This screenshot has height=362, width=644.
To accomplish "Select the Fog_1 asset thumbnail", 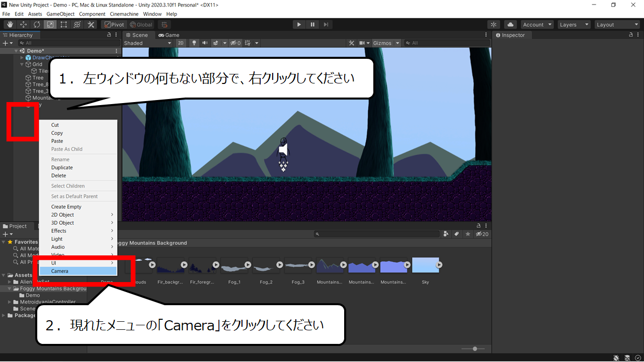I will tap(234, 265).
